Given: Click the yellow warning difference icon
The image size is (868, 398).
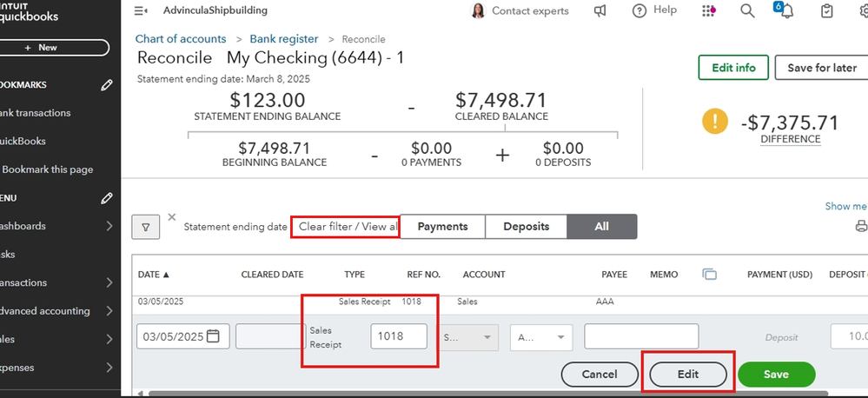Looking at the screenshot, I should click(715, 121).
